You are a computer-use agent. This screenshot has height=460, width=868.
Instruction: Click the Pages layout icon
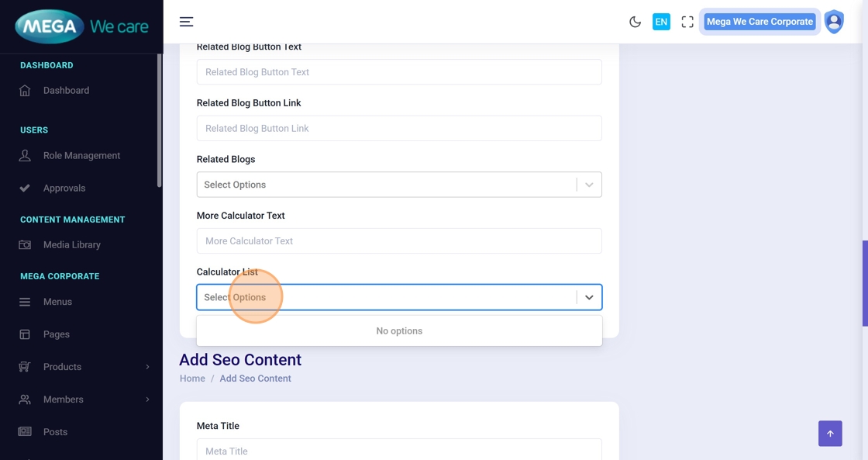(x=25, y=334)
